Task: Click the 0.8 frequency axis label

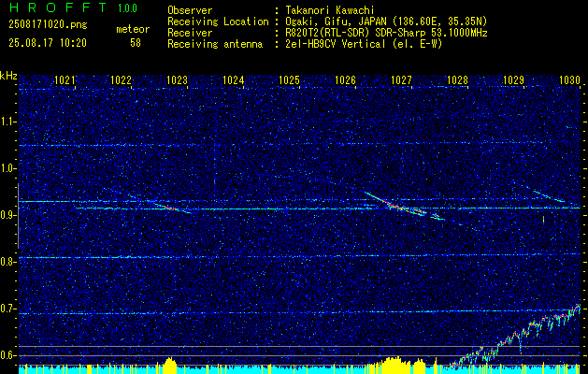Action: [8, 262]
